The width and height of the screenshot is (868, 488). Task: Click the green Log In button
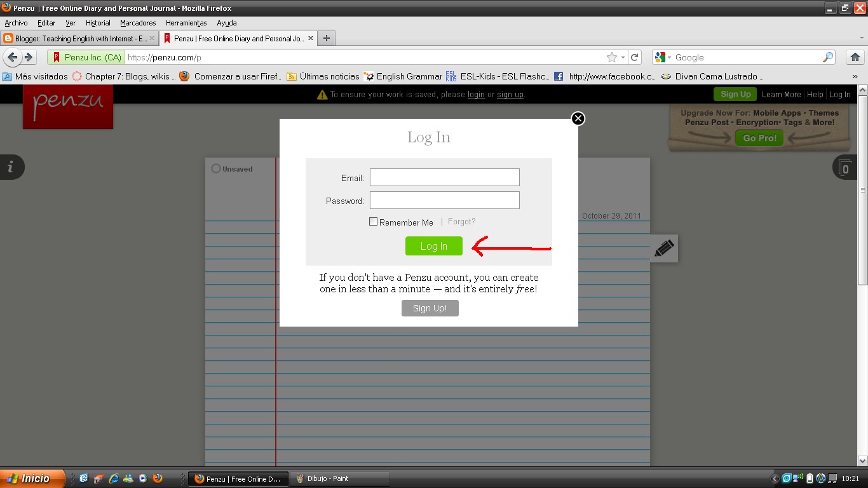point(434,246)
